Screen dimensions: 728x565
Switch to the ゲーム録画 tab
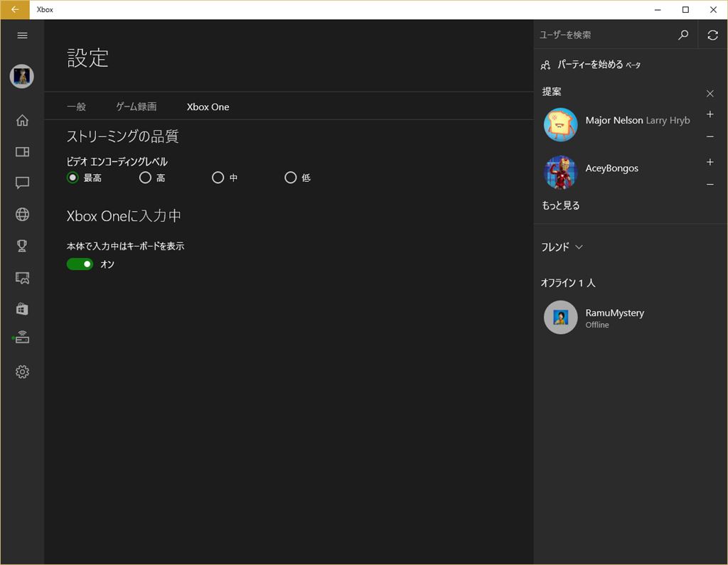point(136,107)
